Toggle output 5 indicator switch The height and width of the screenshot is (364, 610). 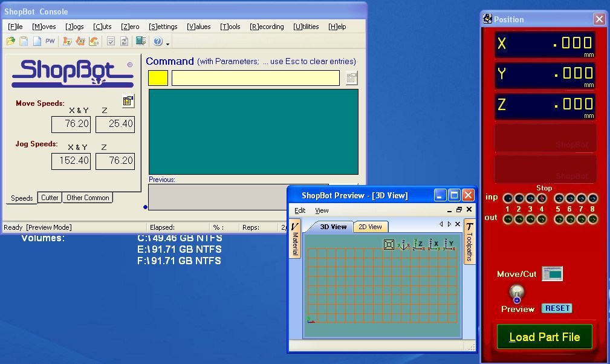(559, 219)
